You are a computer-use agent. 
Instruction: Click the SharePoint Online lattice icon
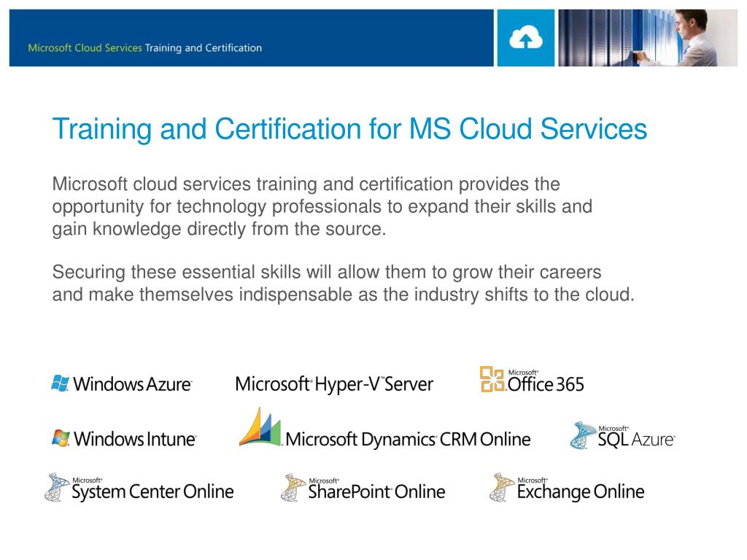tap(293, 488)
